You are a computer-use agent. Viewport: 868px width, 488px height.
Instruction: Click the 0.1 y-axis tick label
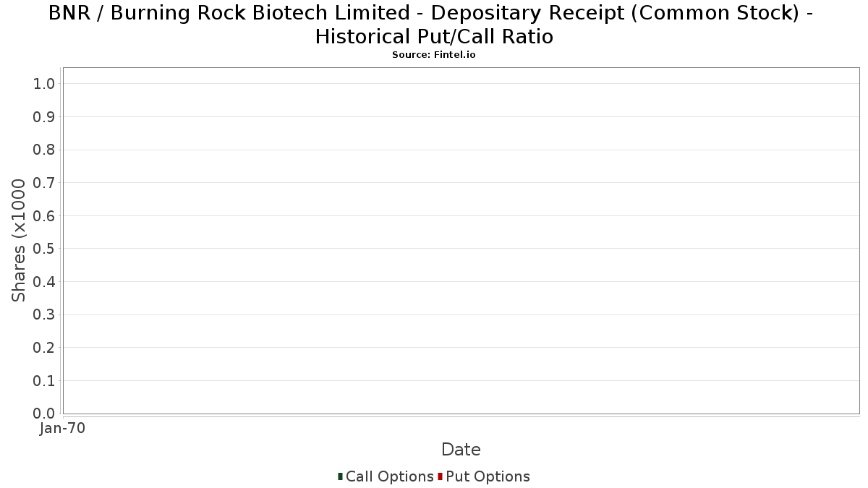(44, 381)
